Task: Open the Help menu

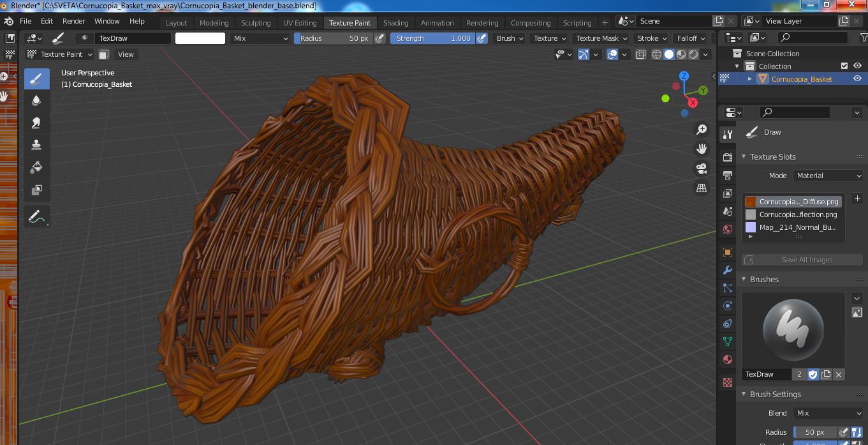Action: pos(136,21)
